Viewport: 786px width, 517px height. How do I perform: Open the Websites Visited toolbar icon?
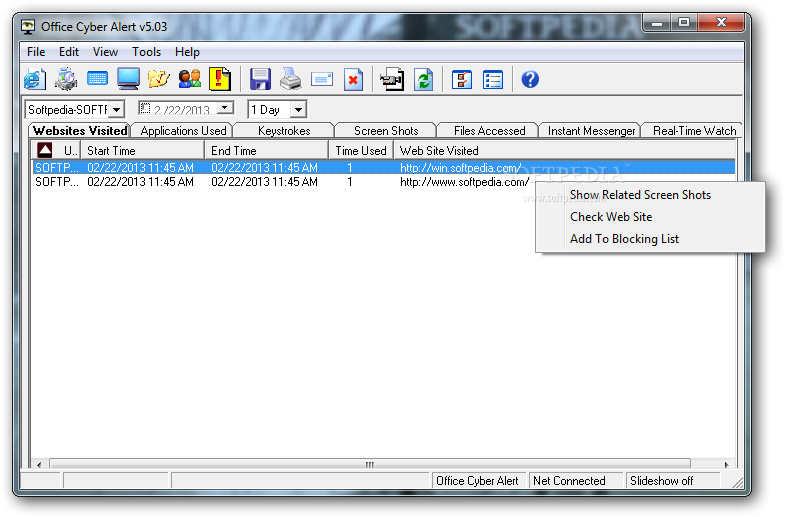pos(35,79)
